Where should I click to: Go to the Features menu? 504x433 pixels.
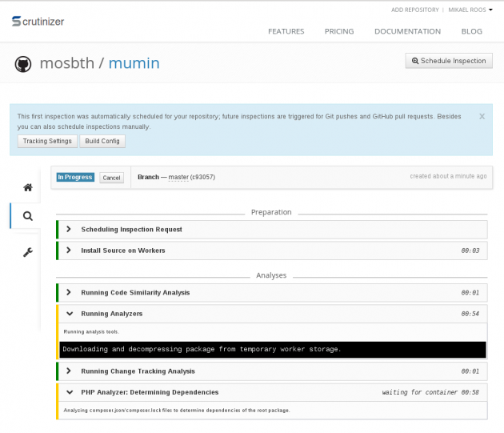click(x=286, y=31)
